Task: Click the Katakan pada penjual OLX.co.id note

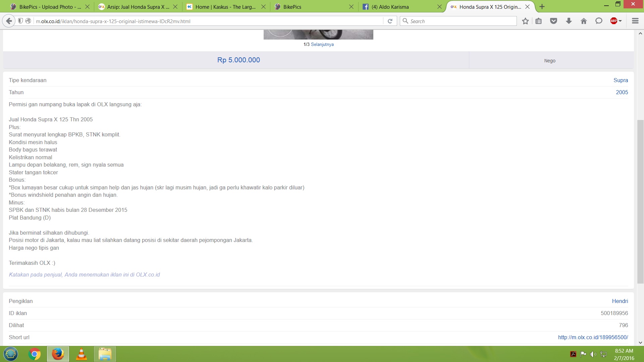Action: tap(84, 275)
